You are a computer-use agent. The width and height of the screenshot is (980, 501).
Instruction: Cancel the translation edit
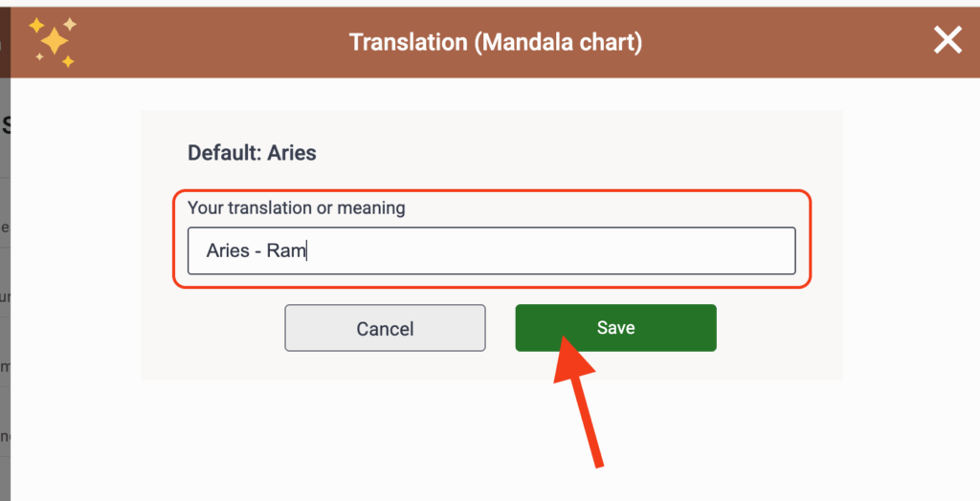[385, 328]
